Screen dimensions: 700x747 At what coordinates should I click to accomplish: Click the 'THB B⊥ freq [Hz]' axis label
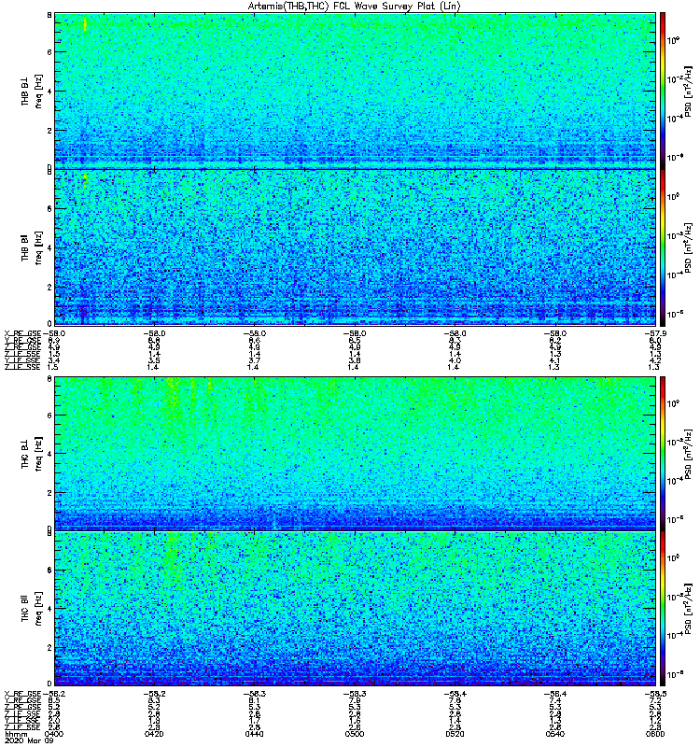click(x=32, y=91)
